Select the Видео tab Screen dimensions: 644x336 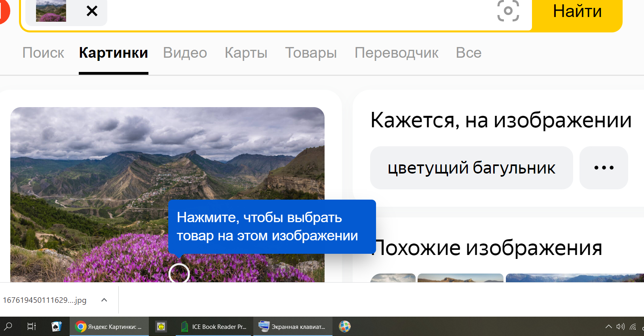pos(185,53)
